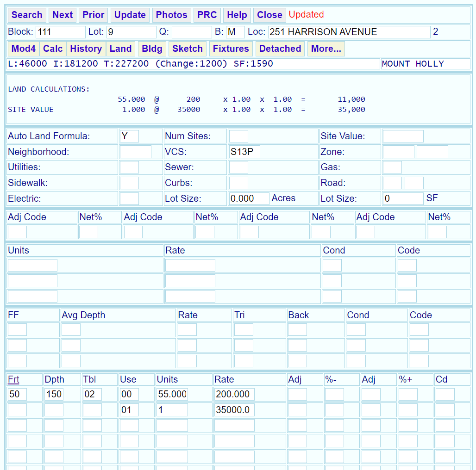Click the Close button
Viewport: 476px width, 470px height.
coord(269,15)
